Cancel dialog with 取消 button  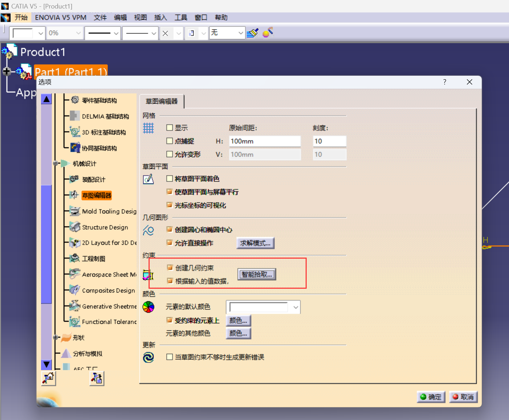click(463, 397)
